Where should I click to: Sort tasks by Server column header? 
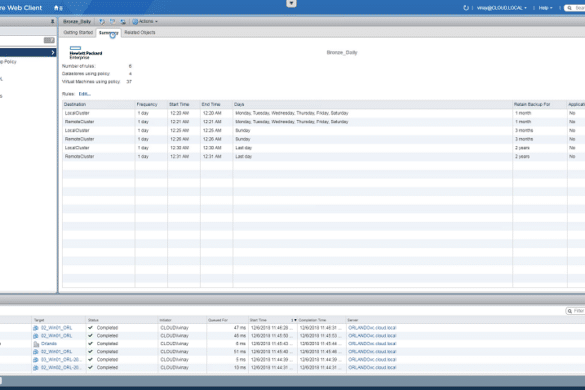pyautogui.click(x=353, y=320)
